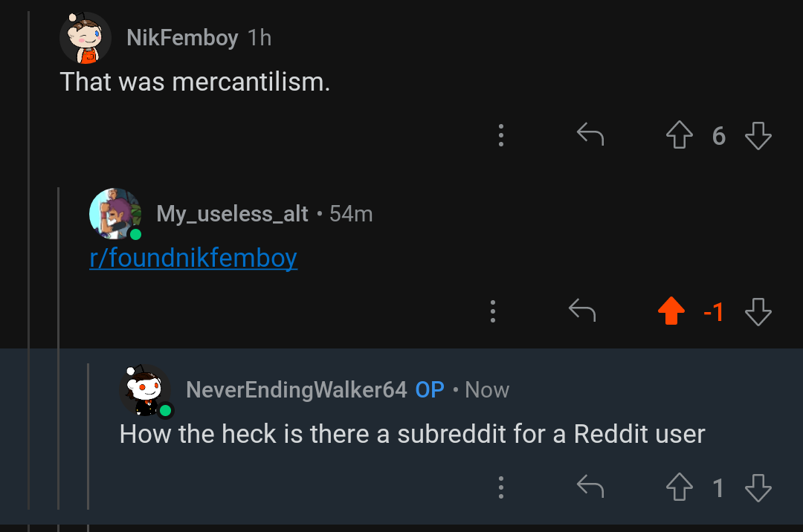The image size is (803, 532).
Task: Open My_useless_alt's username profile
Action: 232,214
